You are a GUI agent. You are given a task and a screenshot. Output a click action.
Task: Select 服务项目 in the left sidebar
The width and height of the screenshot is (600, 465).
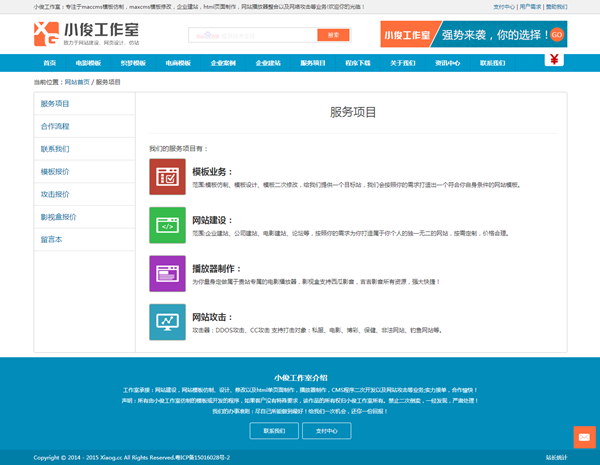(x=85, y=104)
